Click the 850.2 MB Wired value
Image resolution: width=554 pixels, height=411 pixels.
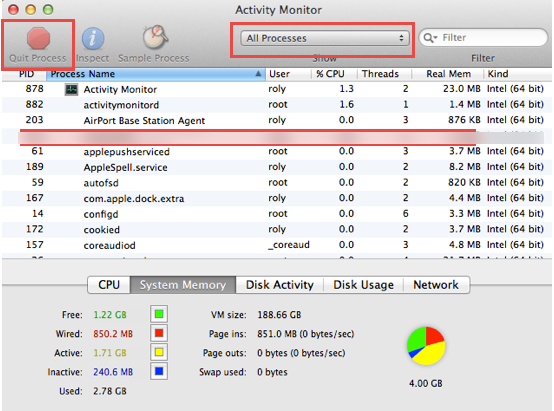pos(113,334)
